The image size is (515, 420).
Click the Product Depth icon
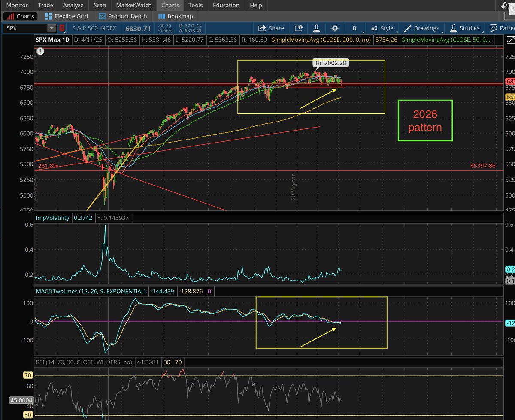[x=102, y=16]
